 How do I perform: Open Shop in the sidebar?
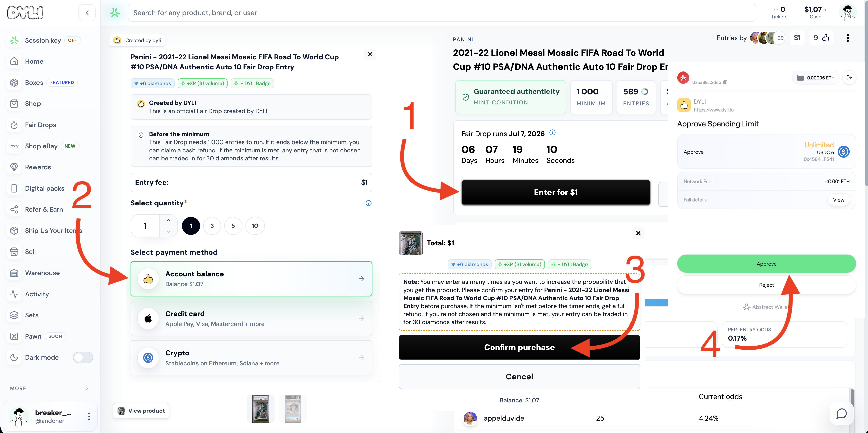[x=33, y=104]
